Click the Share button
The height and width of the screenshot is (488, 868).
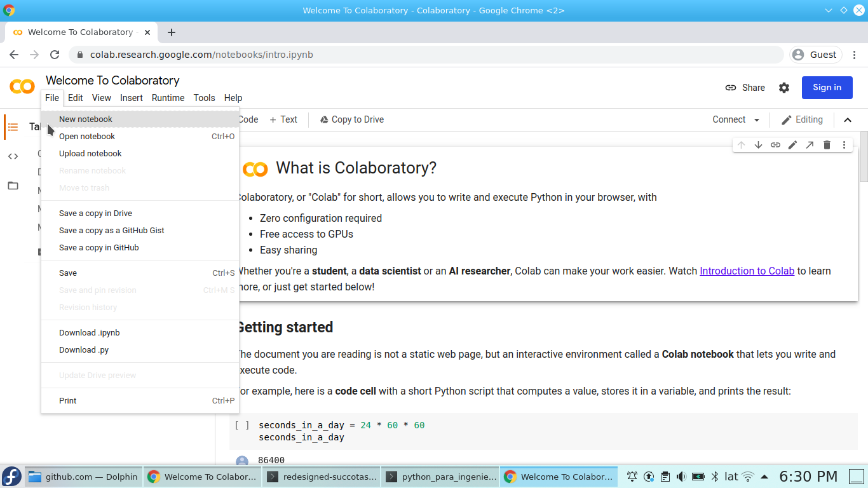tap(745, 88)
